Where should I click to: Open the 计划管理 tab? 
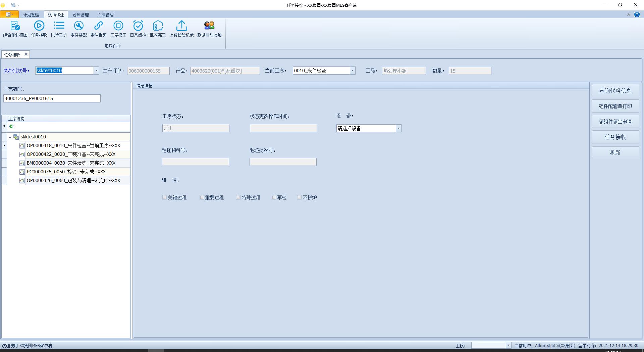[31, 14]
